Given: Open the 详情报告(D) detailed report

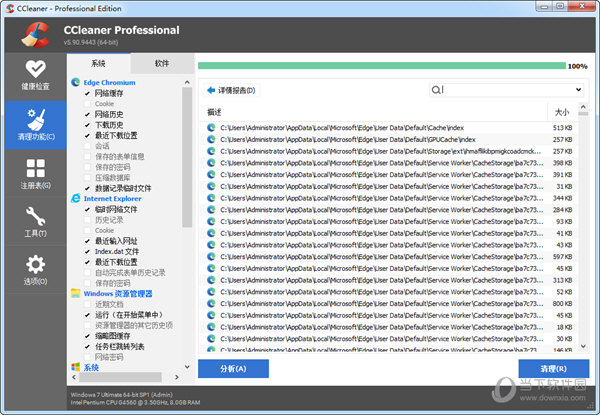Looking at the screenshot, I should coord(232,90).
